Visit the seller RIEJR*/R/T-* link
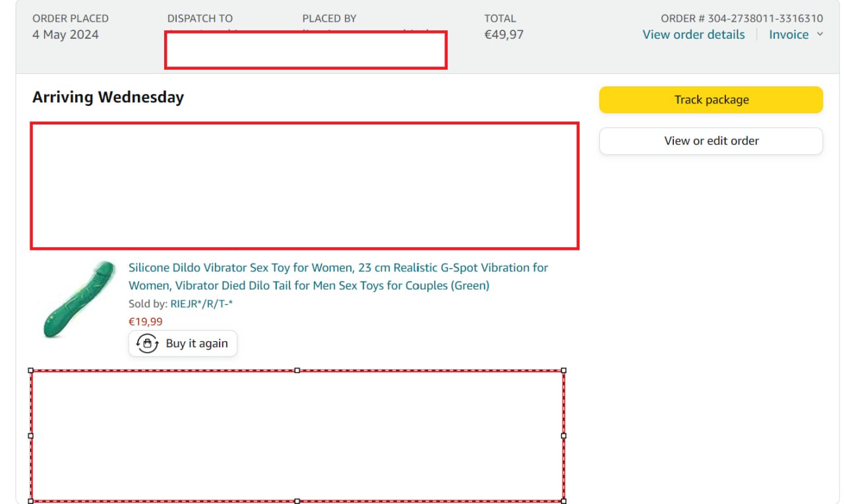Image resolution: width=844 pixels, height=504 pixels. tap(201, 304)
